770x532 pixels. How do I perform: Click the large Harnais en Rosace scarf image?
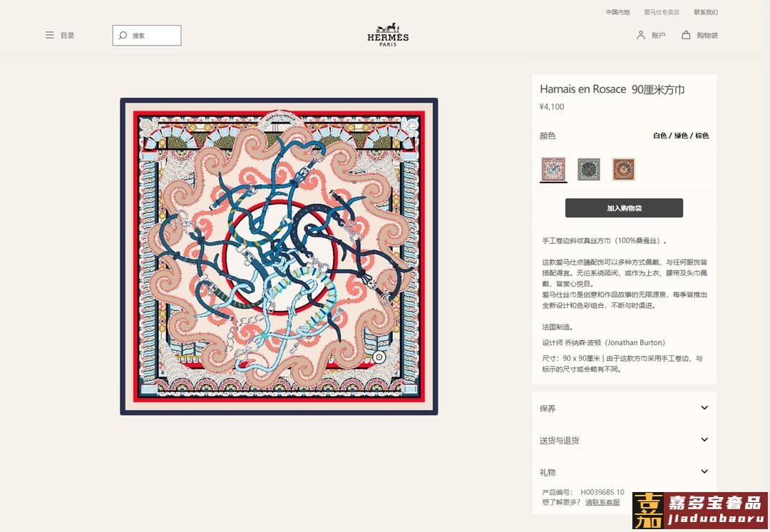tap(279, 257)
